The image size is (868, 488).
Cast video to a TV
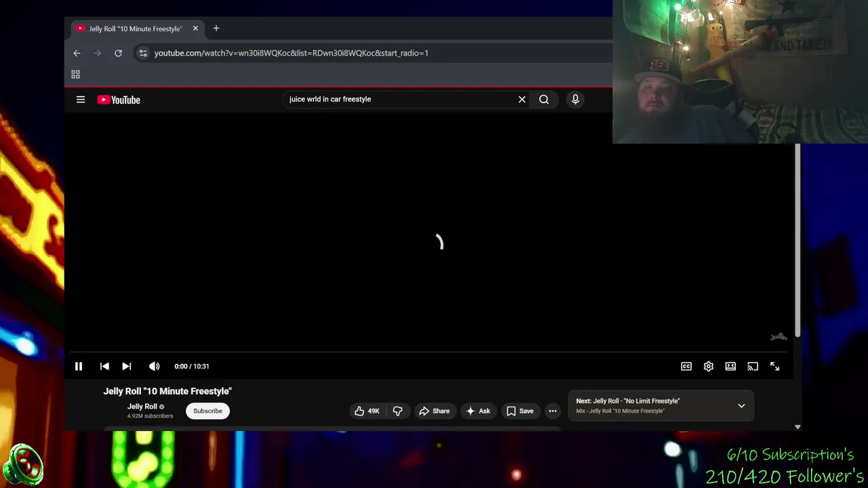pyautogui.click(x=753, y=366)
